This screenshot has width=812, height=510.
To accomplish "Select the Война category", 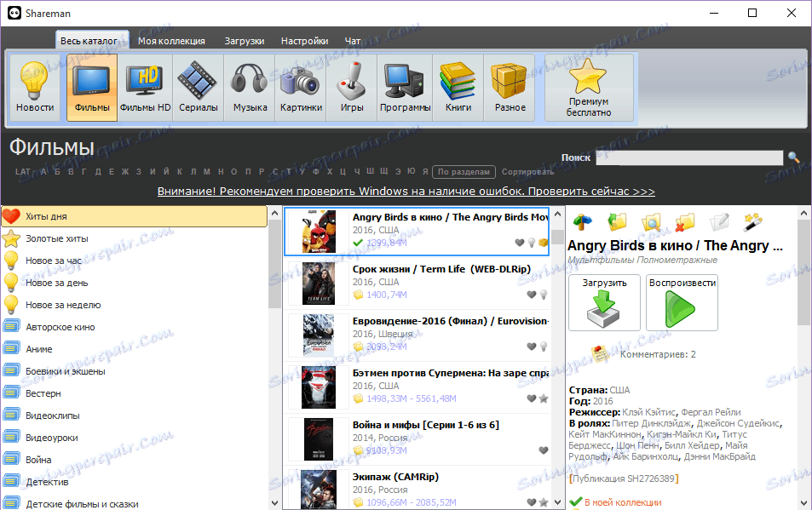I will pyautogui.click(x=134, y=460).
